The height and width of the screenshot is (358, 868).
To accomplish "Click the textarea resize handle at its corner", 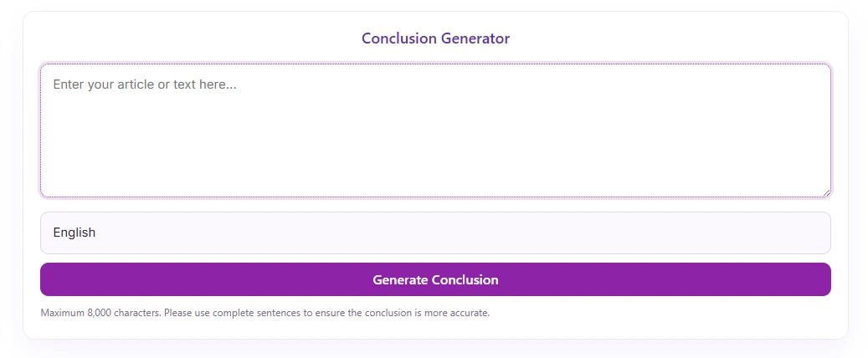I will (826, 192).
